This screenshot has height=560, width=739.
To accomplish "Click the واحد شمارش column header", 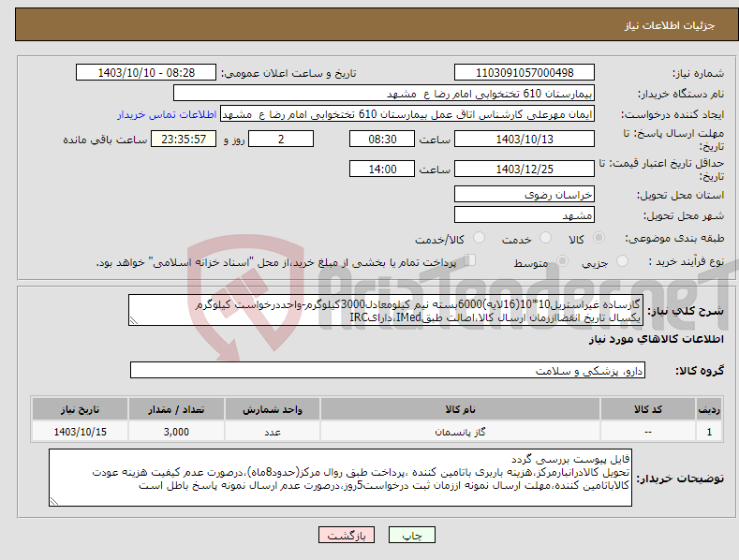I will pos(273,409).
